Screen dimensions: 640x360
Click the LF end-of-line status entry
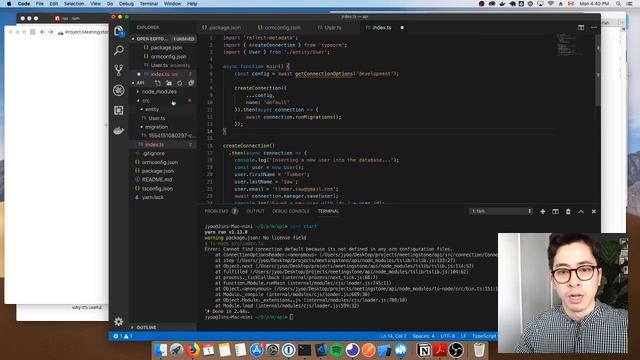tap(463, 336)
